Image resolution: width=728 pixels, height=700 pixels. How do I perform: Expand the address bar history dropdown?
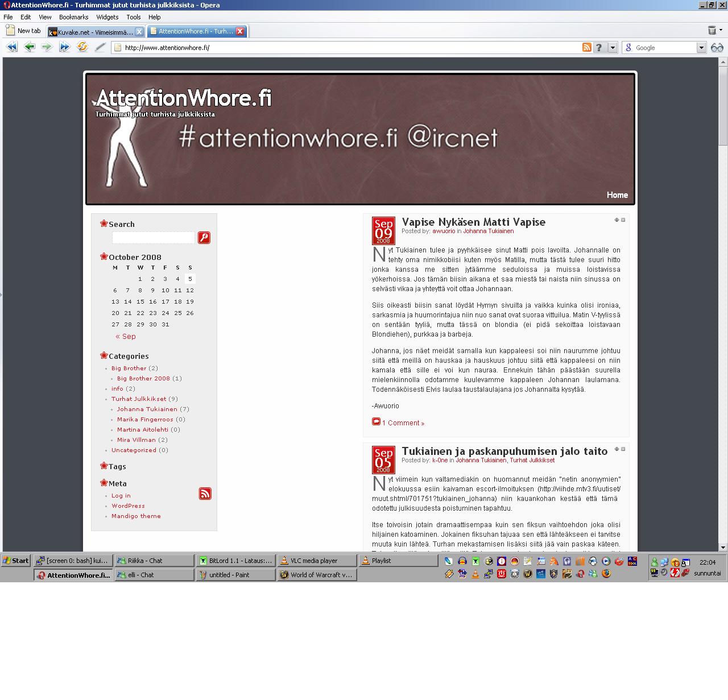tap(613, 48)
